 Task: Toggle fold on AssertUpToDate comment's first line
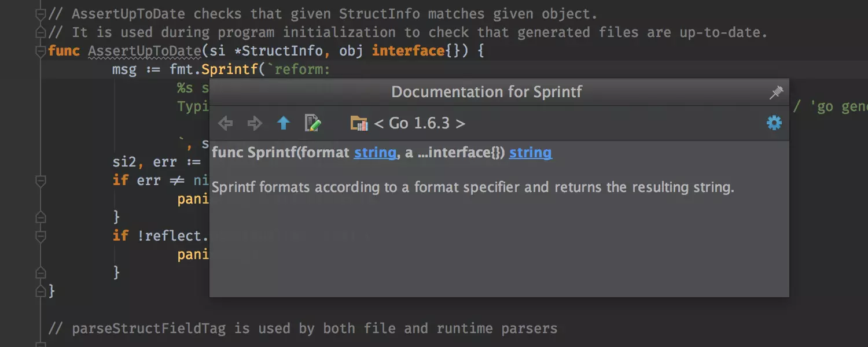click(x=41, y=14)
